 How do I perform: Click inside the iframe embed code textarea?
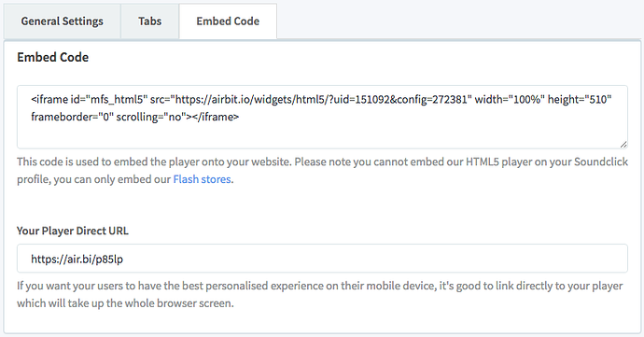click(x=322, y=117)
